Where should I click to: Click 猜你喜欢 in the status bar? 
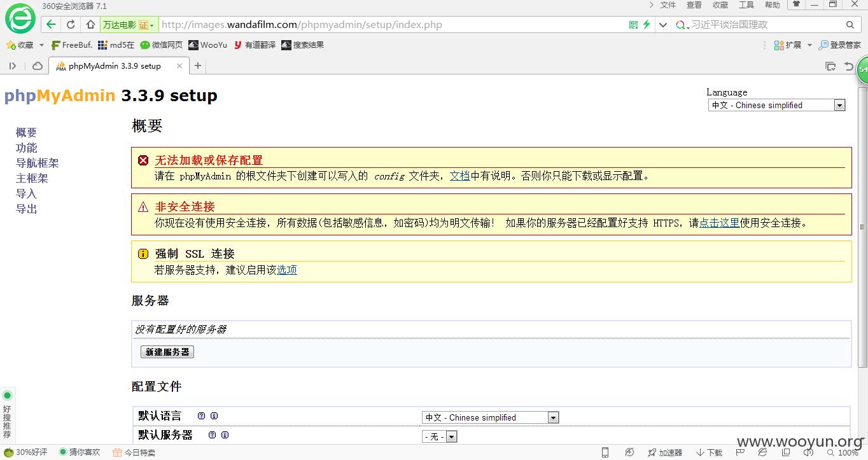[x=80, y=452]
